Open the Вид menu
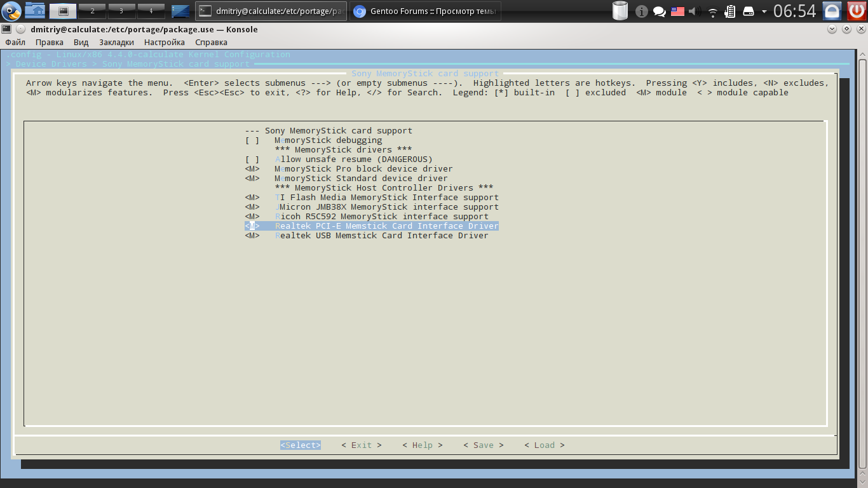This screenshot has width=868, height=488. coord(81,42)
